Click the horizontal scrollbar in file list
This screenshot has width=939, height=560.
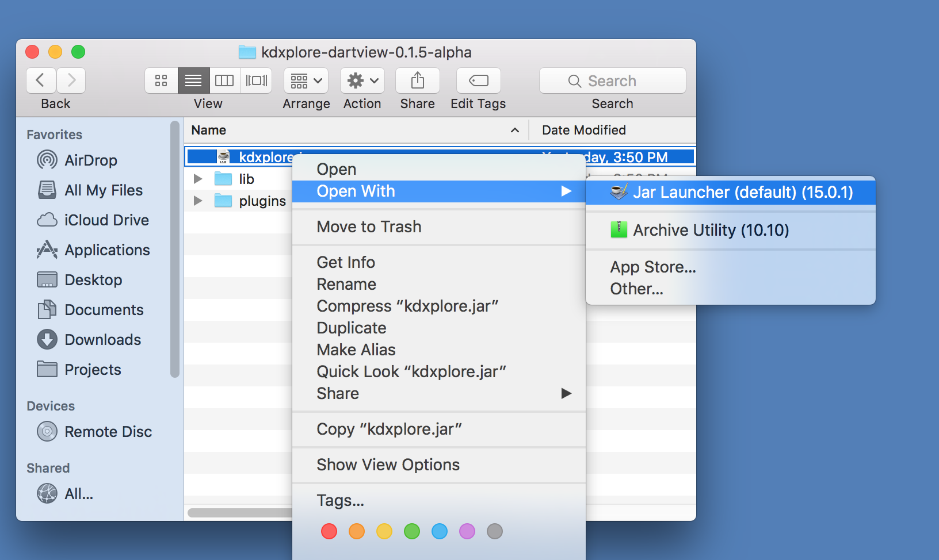(x=240, y=512)
